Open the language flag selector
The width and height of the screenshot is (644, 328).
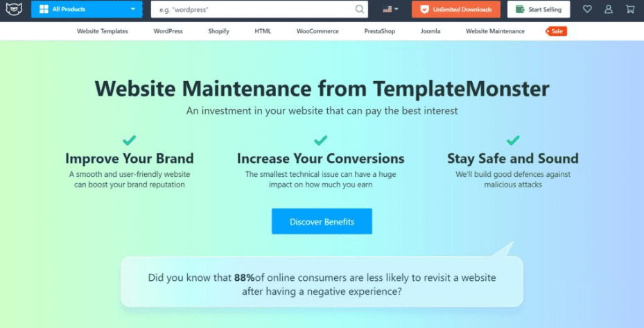pos(390,9)
